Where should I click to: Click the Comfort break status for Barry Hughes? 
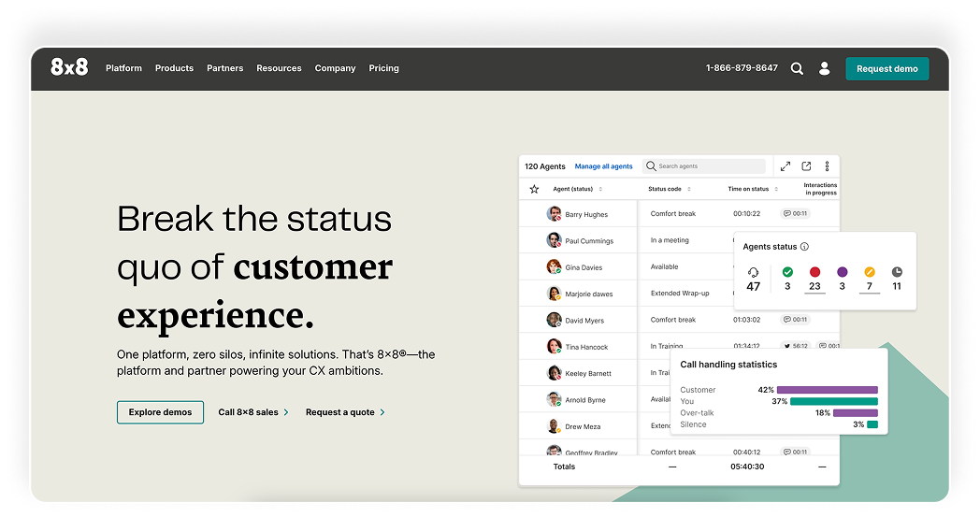pos(673,214)
